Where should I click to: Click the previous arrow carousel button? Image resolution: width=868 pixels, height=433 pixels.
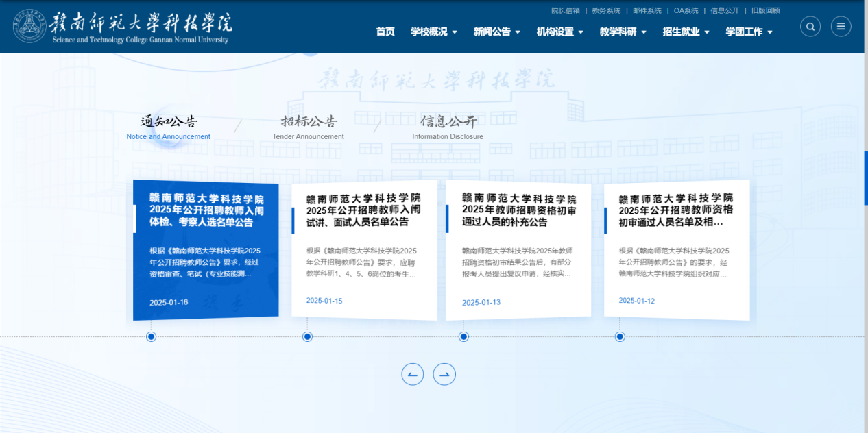coord(413,374)
